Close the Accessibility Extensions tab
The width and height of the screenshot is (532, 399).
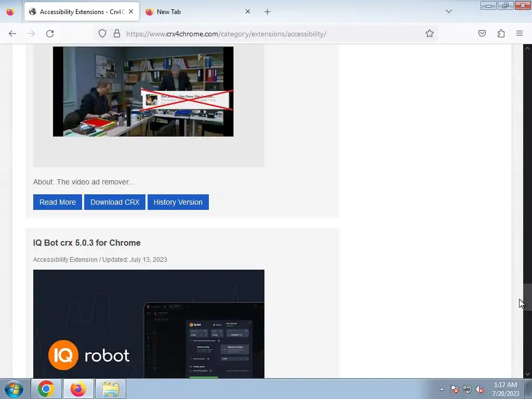point(131,11)
